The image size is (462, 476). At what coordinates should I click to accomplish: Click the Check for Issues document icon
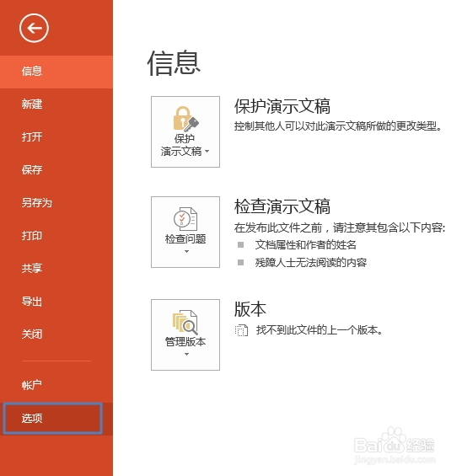(x=185, y=219)
